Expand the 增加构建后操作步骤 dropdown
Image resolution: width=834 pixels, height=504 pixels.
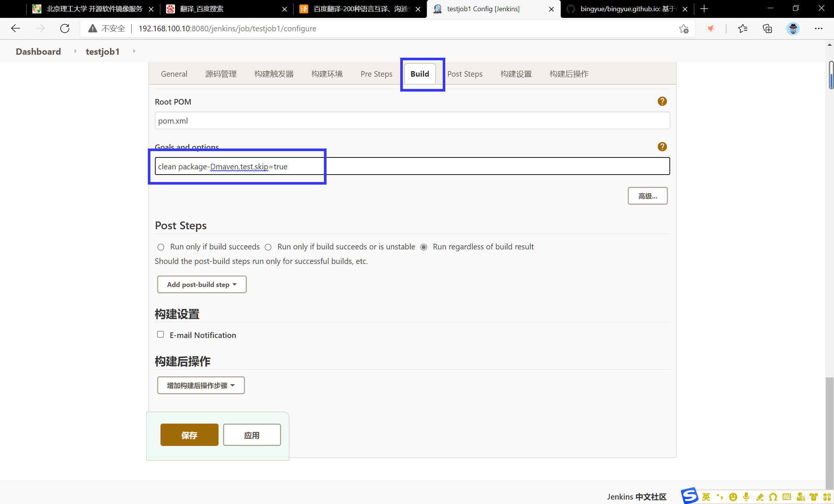[x=201, y=385]
